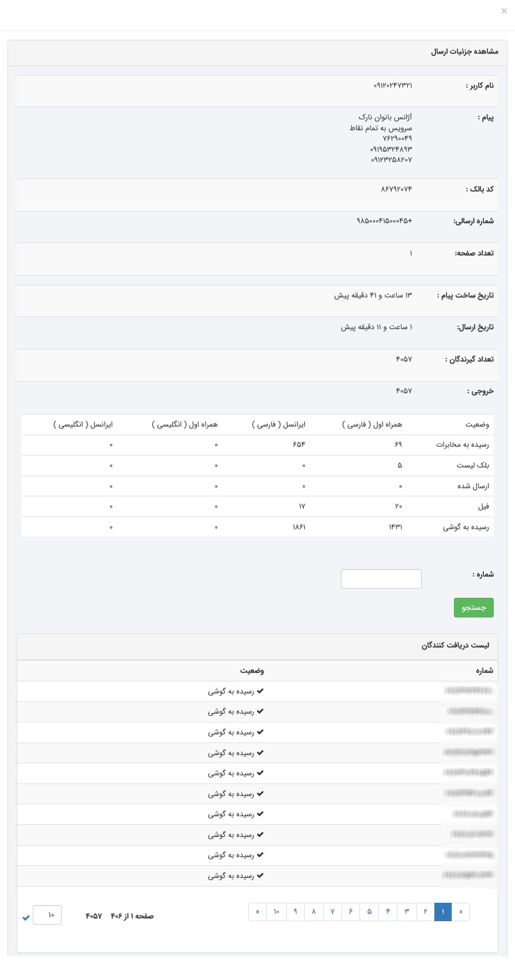This screenshot has height=980, width=515.
Task: Click the status (وضعیت) column header
Action: 252,670
